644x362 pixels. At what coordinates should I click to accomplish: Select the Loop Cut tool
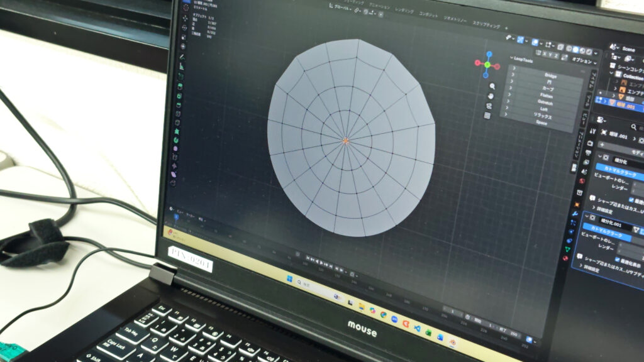click(x=178, y=114)
